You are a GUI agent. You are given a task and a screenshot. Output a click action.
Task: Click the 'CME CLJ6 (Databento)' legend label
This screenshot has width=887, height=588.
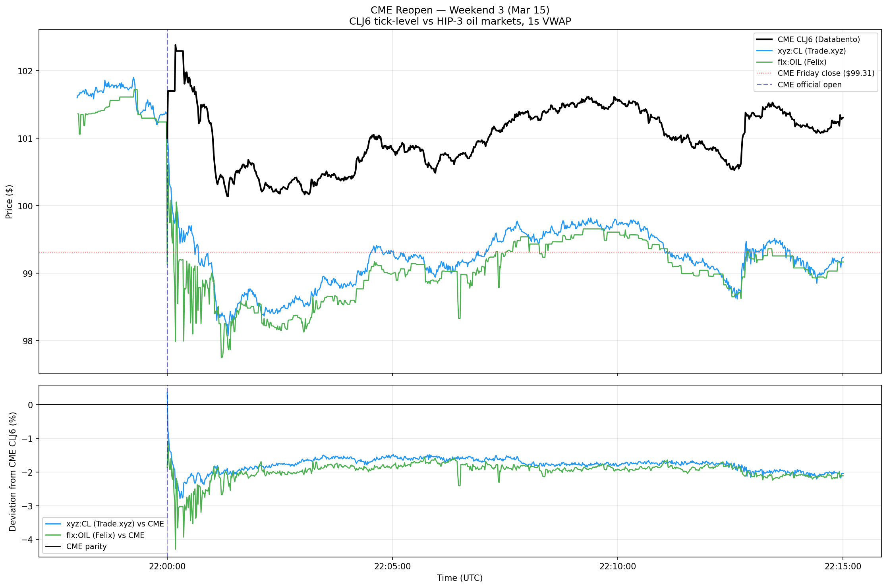coord(819,39)
